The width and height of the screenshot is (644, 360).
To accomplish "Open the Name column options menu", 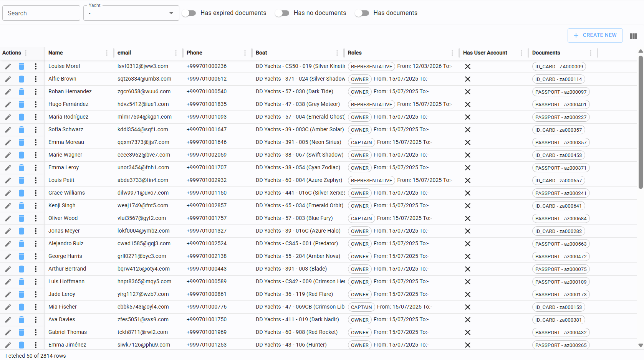I will (x=107, y=53).
